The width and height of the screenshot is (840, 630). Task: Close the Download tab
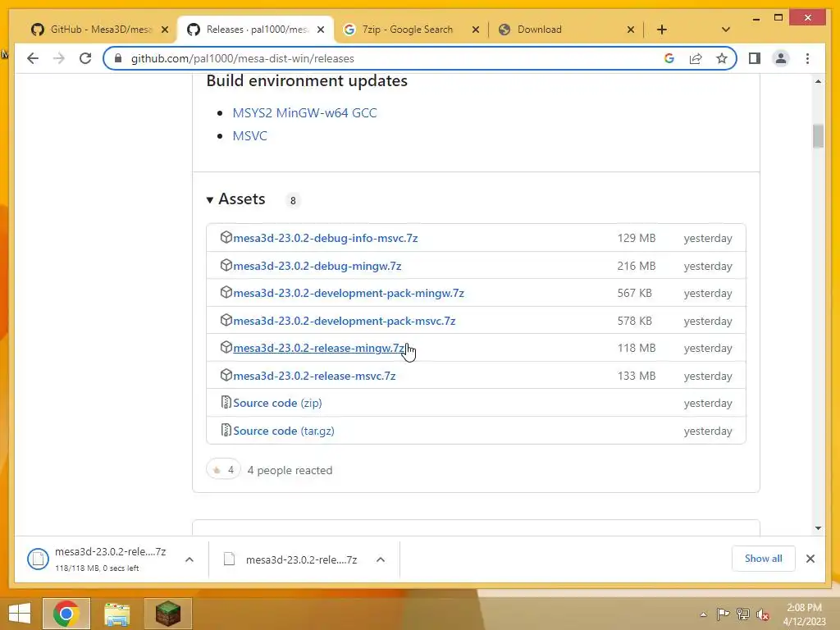631,30
